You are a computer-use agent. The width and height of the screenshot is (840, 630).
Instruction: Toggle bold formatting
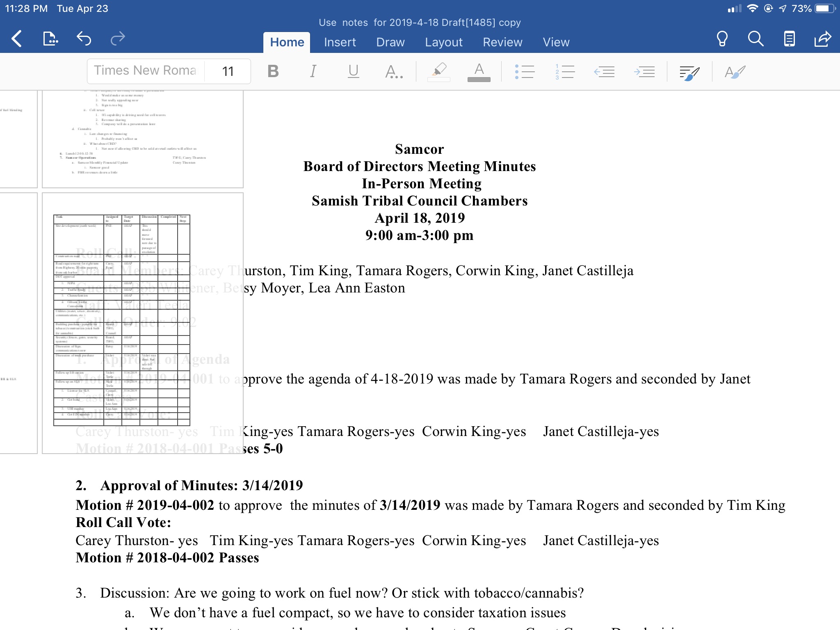tap(273, 71)
